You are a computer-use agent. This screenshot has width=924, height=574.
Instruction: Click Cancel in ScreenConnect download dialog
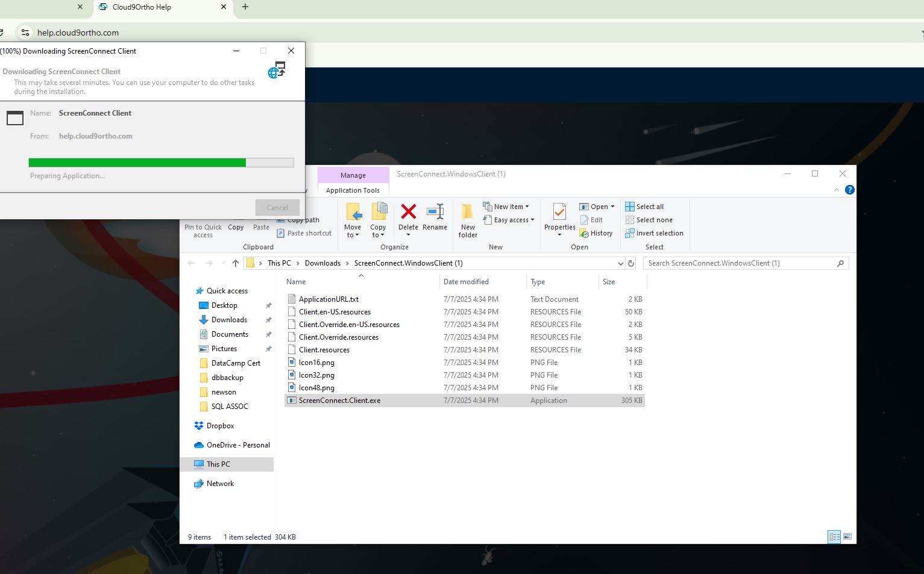coord(277,208)
